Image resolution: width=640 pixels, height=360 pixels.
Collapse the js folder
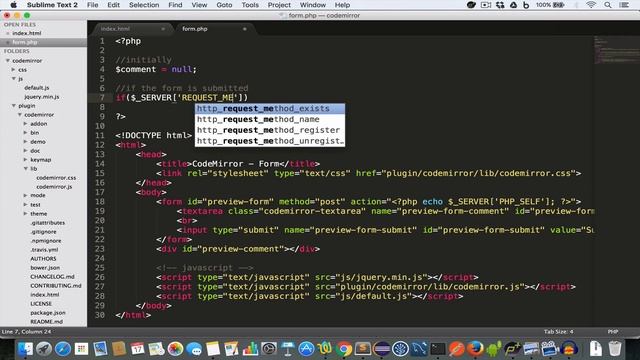point(13,78)
